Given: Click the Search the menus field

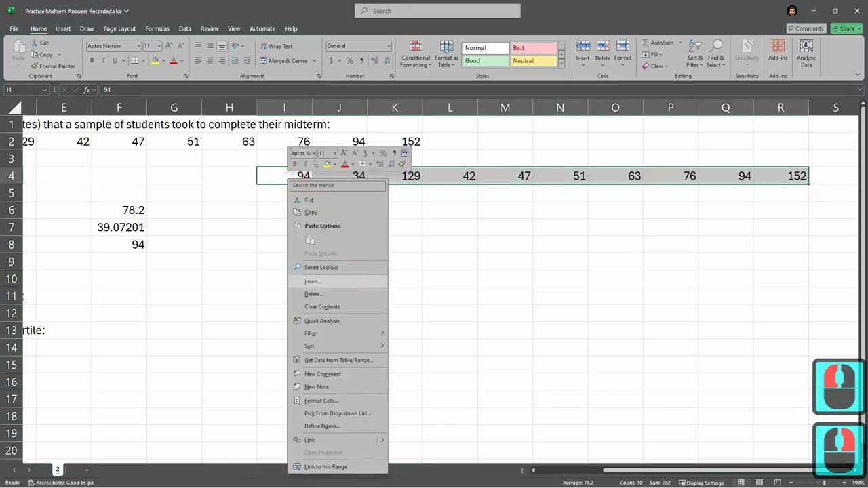Looking at the screenshot, I should coord(338,185).
